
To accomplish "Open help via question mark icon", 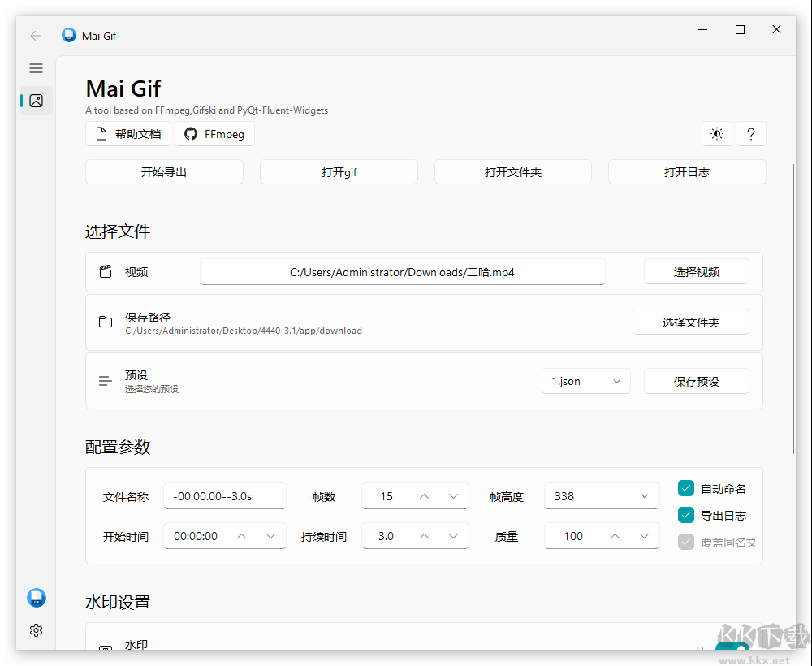I will click(x=751, y=133).
